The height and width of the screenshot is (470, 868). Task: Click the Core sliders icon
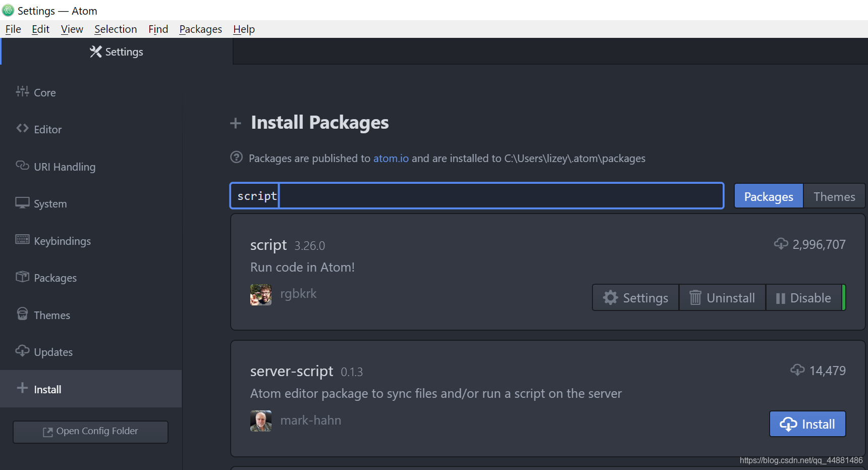pyautogui.click(x=22, y=91)
